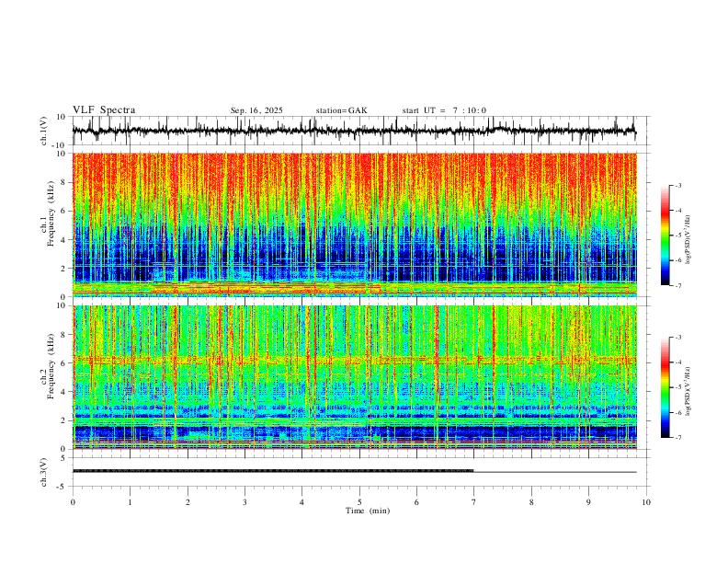728x563 pixels.
Task: Click the 'Time (min)' axis title
Action: click(x=368, y=511)
